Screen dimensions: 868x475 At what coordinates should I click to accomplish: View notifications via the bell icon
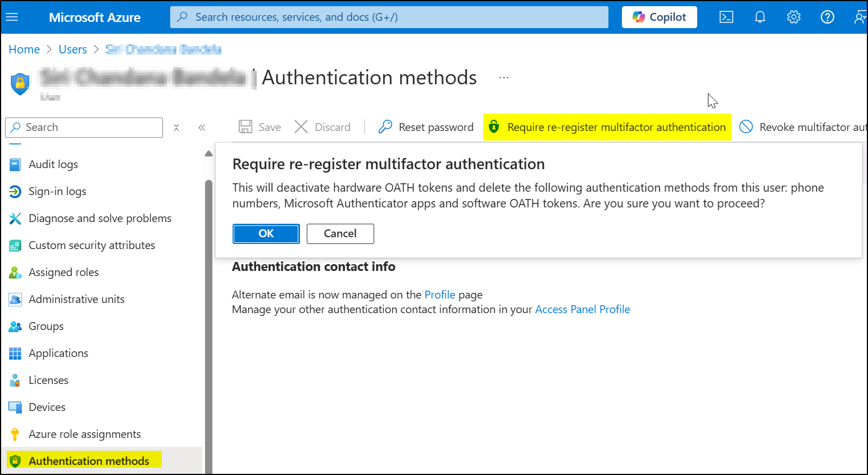point(760,17)
